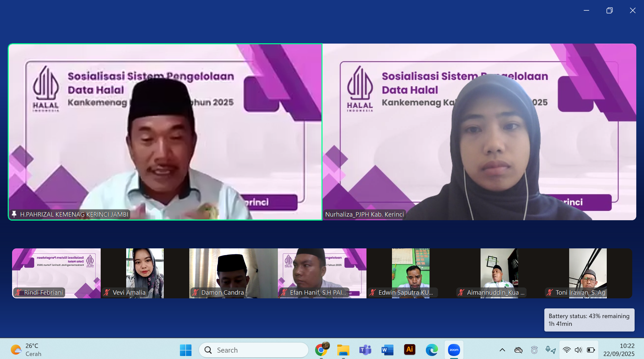Viewport: 644px width, 359px height.
Task: Expand hidden system tray icons chevron
Action: (502, 350)
